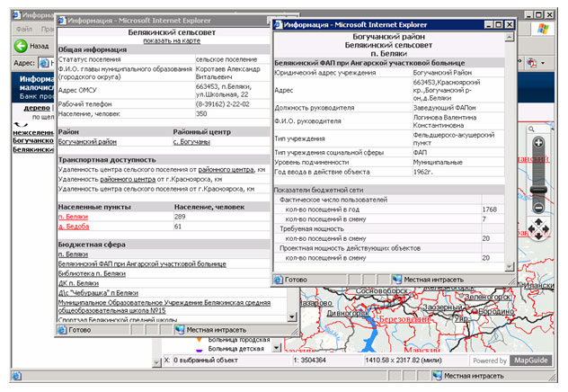Click the scroll-down arrow of the Белякинский сельсовет window
The width and height of the screenshot is (568, 392).
click(291, 316)
